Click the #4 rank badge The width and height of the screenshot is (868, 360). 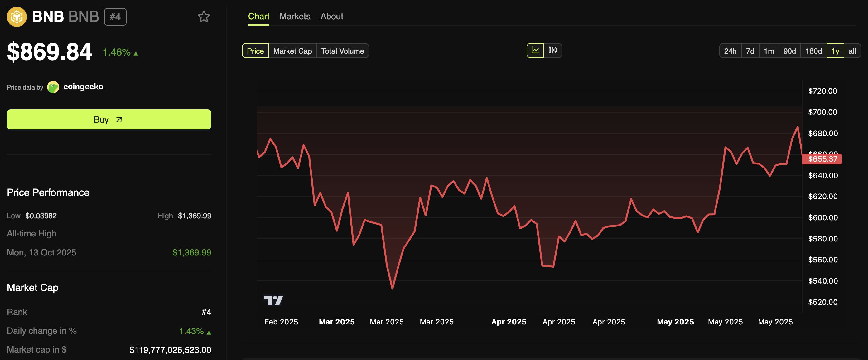(x=115, y=17)
